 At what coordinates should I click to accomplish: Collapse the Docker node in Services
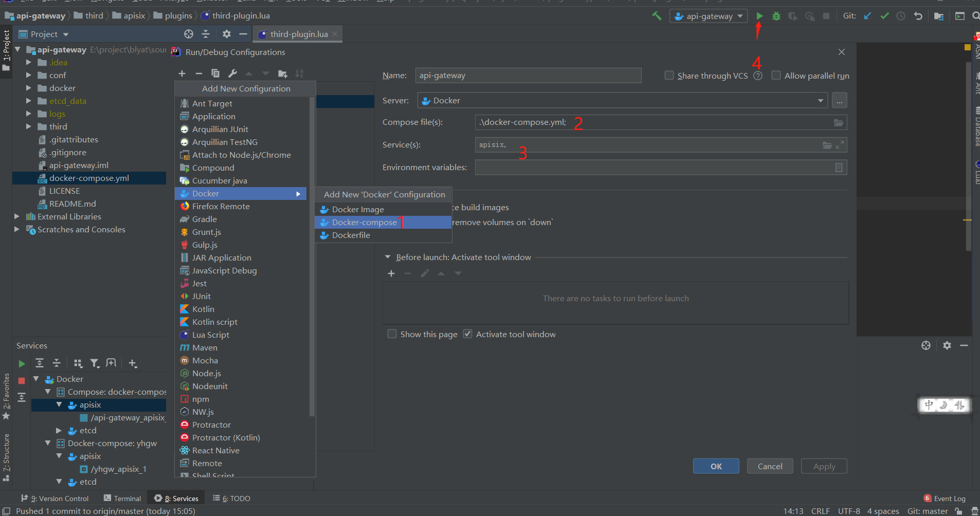(36, 379)
